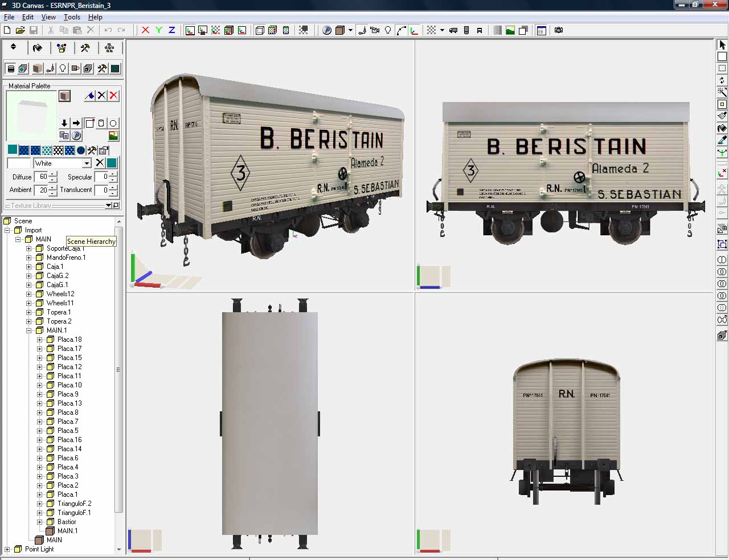The height and width of the screenshot is (560, 729).
Task: Open the White color name dropdown
Action: point(87,163)
